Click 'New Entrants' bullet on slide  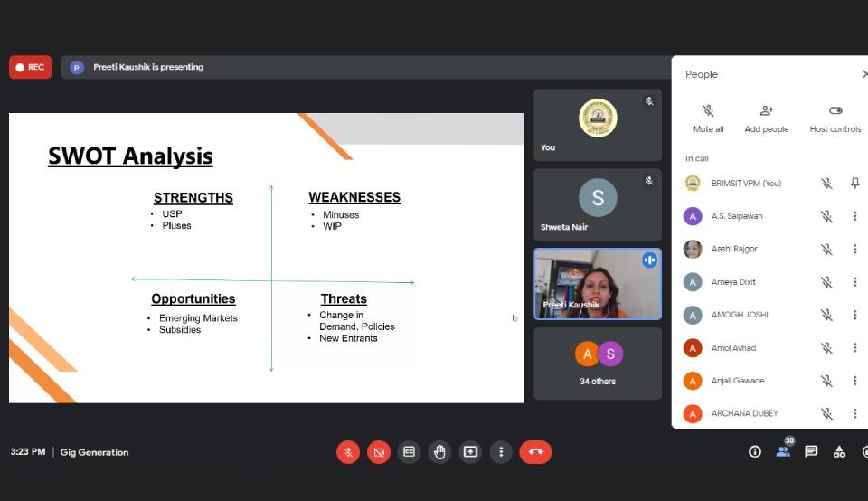click(x=348, y=338)
